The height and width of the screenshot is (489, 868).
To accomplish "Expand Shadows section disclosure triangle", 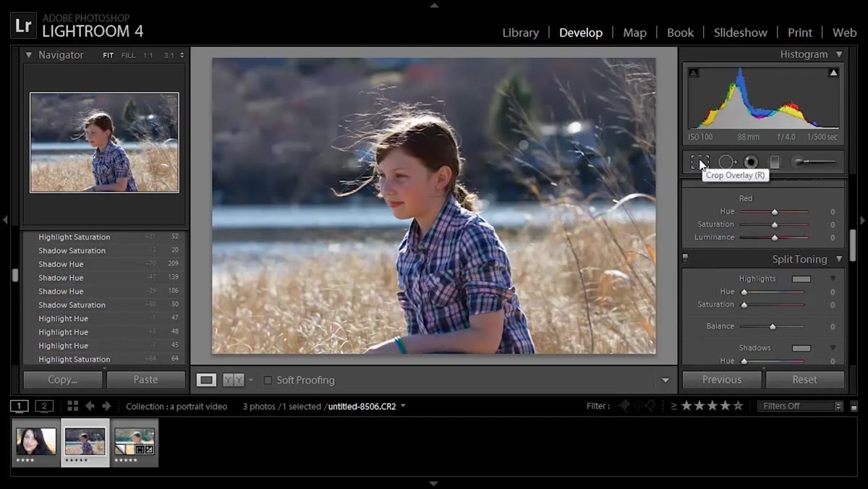I will [x=833, y=348].
